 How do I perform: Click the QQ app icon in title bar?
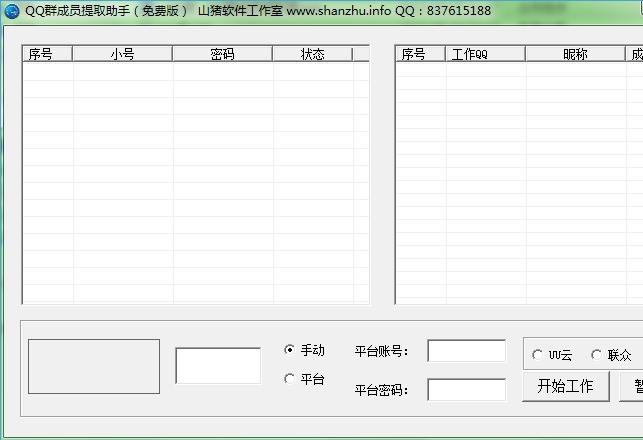12,11
